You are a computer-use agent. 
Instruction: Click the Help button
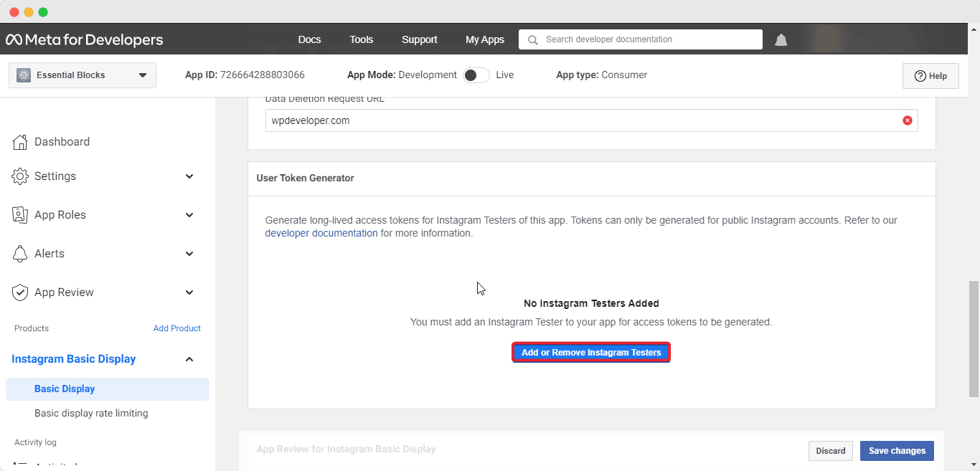point(930,76)
